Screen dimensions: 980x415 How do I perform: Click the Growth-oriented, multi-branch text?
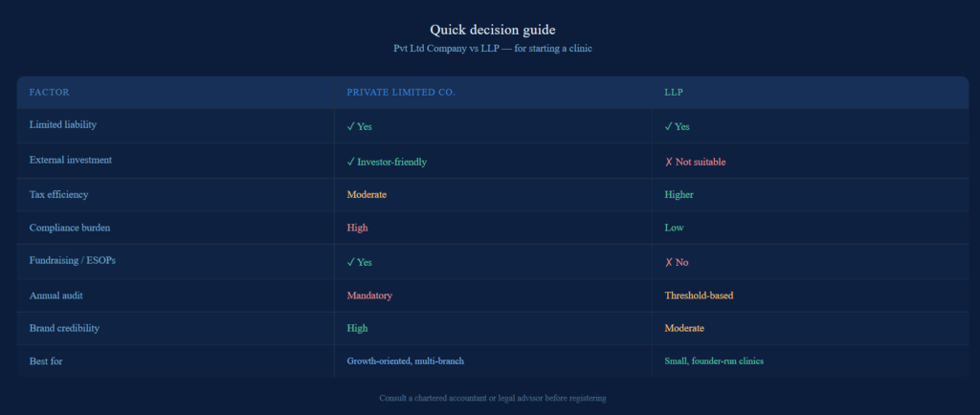pos(405,360)
